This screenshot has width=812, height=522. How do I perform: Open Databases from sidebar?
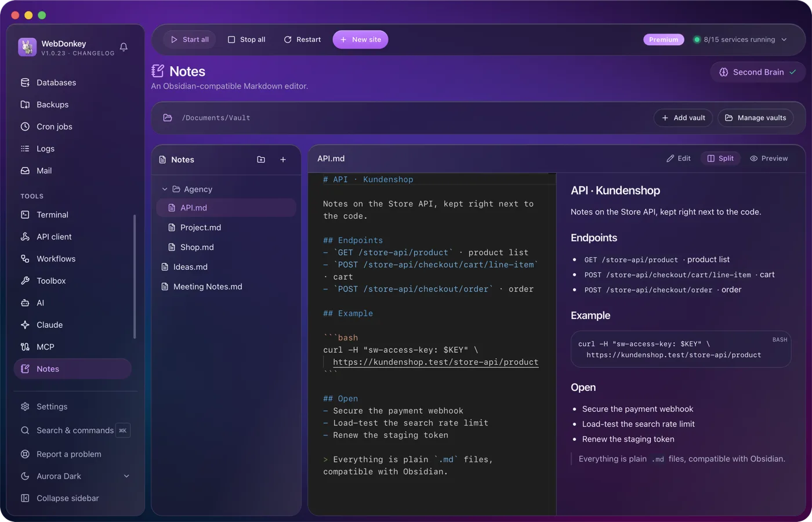(x=73, y=82)
